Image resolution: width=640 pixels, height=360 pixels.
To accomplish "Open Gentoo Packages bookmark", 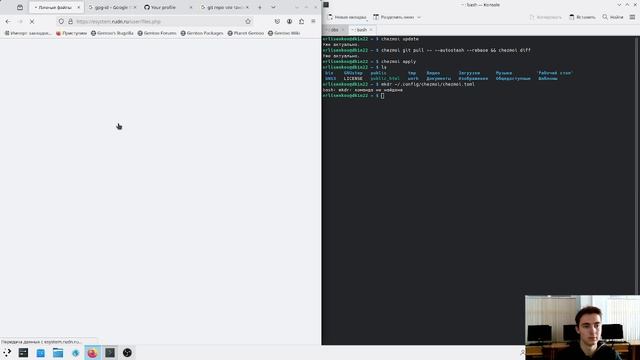I will click(x=202, y=33).
